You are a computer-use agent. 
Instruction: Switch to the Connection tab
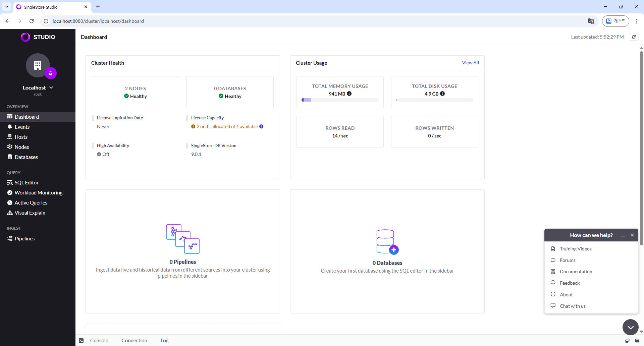(x=134, y=340)
